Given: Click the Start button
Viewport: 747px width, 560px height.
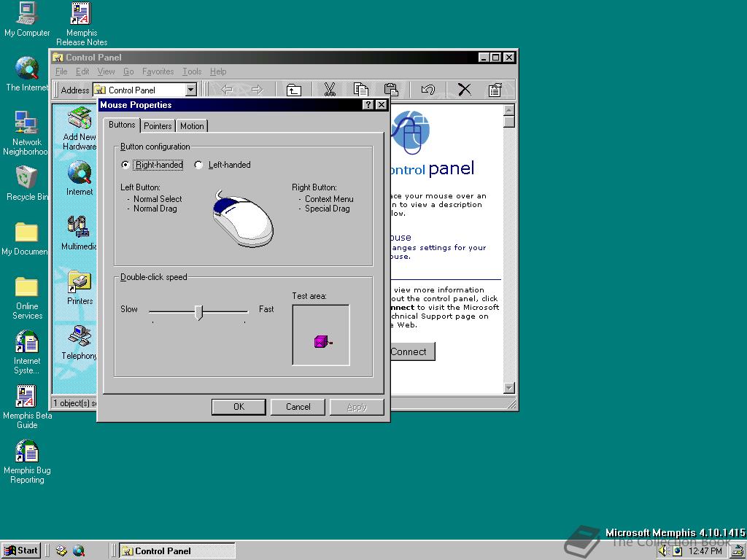Looking at the screenshot, I should 21,551.
